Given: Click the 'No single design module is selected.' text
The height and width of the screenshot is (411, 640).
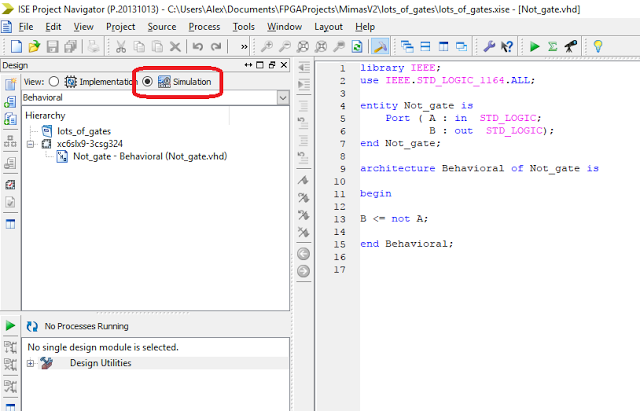Looking at the screenshot, I should point(103,347).
